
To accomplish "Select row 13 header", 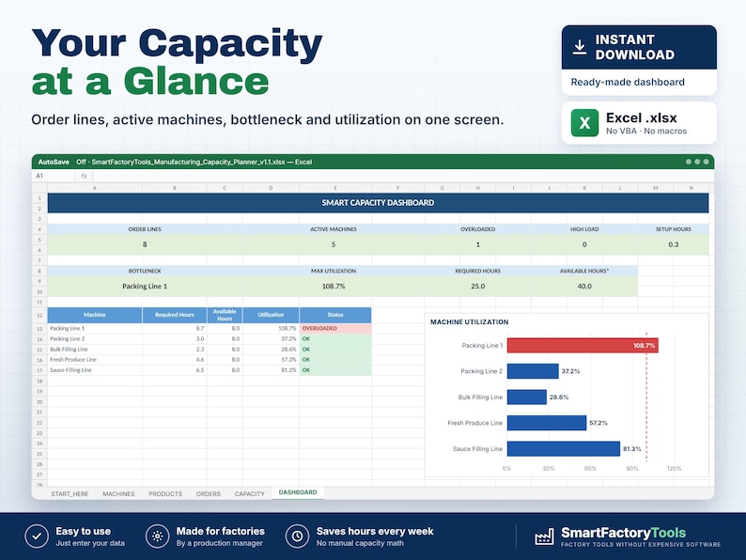I will pos(39,329).
